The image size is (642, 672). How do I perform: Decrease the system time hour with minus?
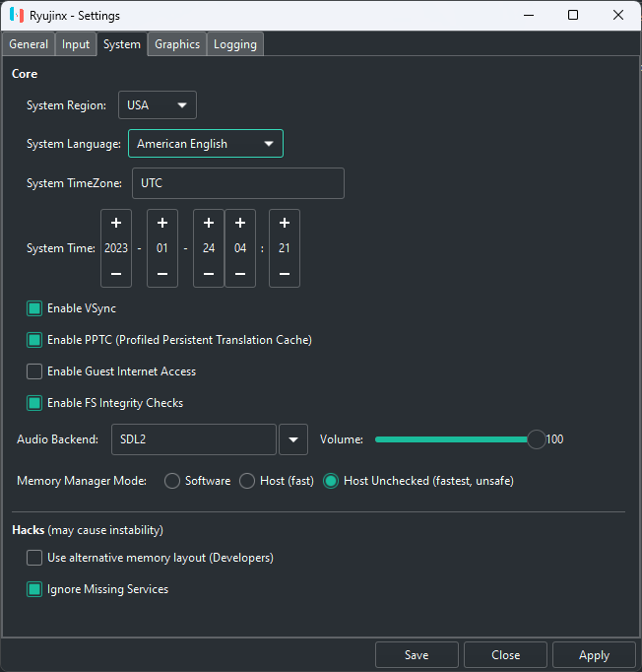tap(240, 274)
